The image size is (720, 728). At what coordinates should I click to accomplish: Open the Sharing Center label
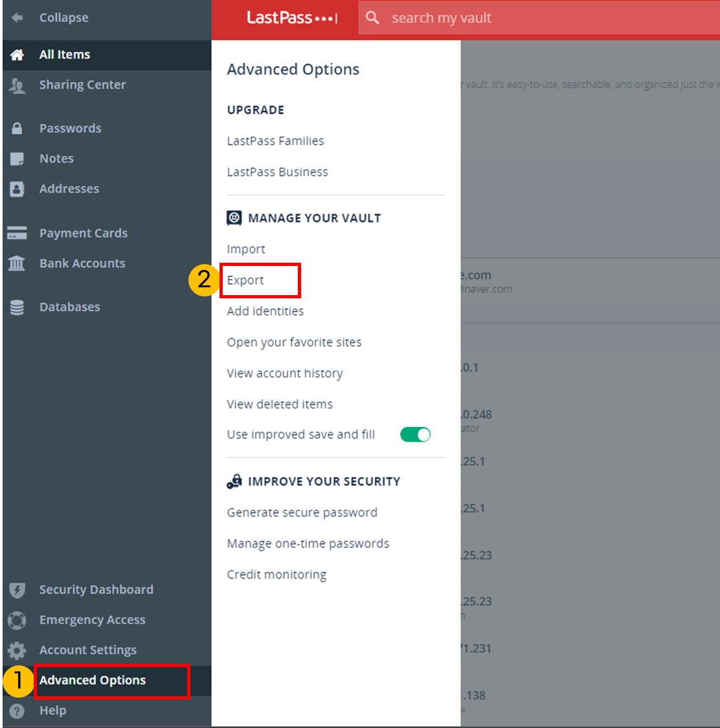tap(83, 85)
